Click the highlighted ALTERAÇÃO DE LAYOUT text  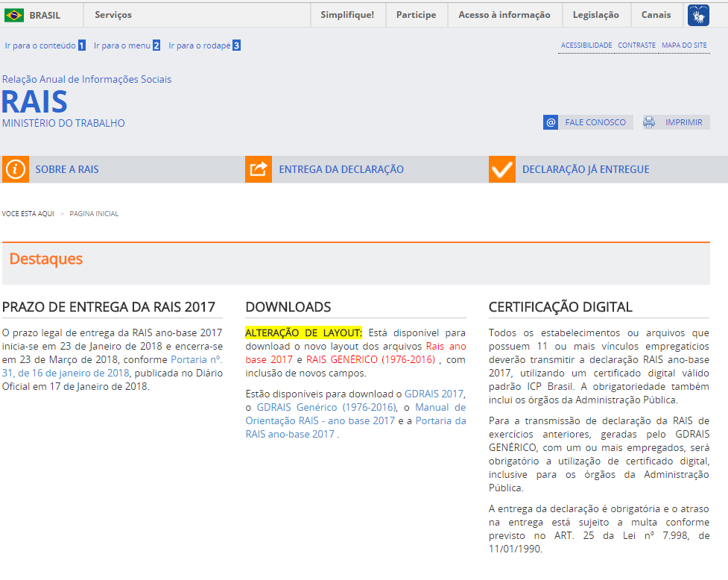coord(303,333)
